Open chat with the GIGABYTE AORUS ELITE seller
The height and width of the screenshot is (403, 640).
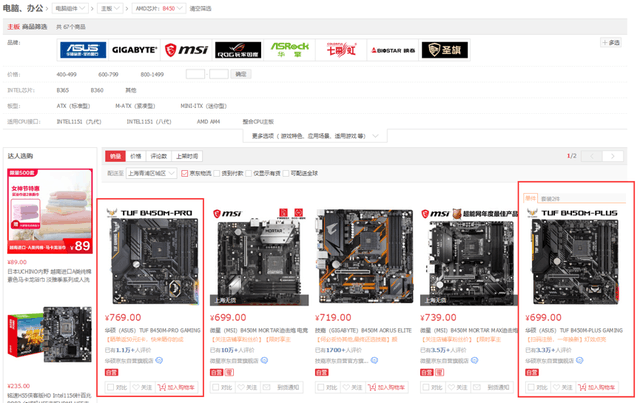374,361
